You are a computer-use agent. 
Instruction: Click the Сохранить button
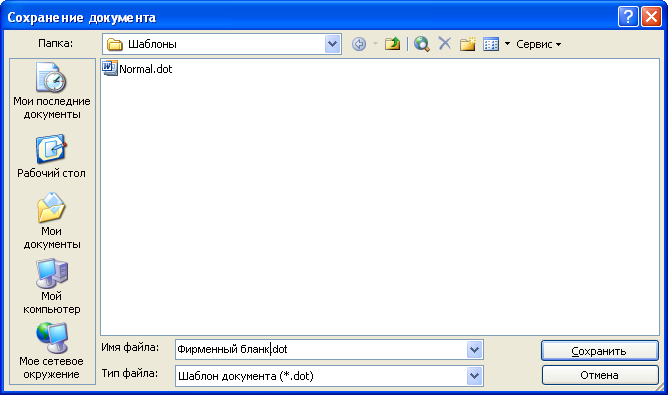pos(600,351)
